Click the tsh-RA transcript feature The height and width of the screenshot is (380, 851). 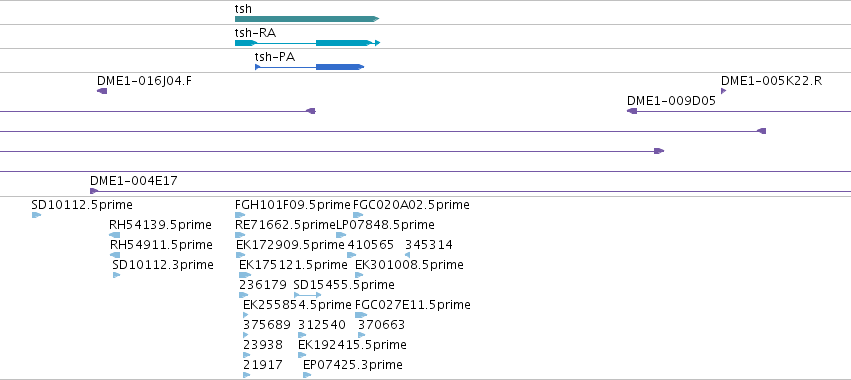pos(307,43)
